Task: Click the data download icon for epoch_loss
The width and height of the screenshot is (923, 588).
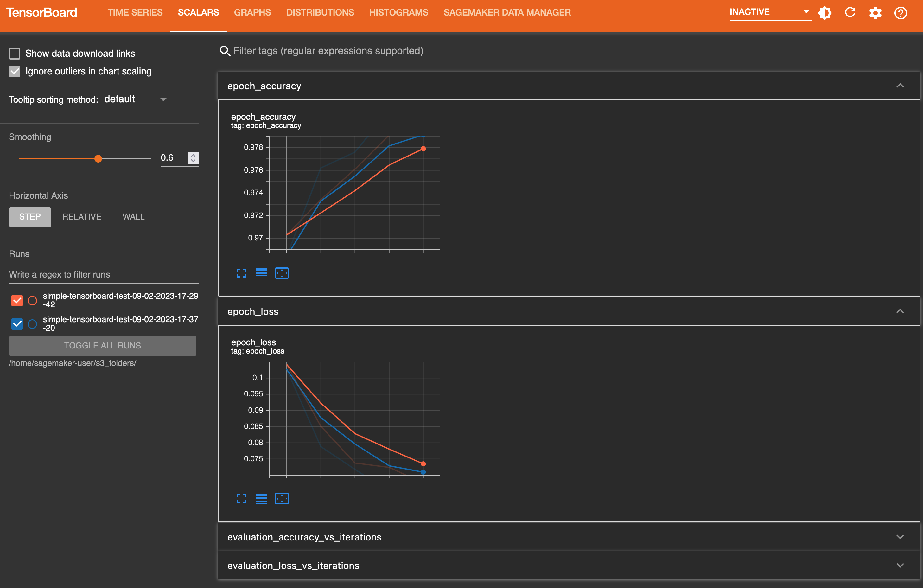Action: click(261, 498)
